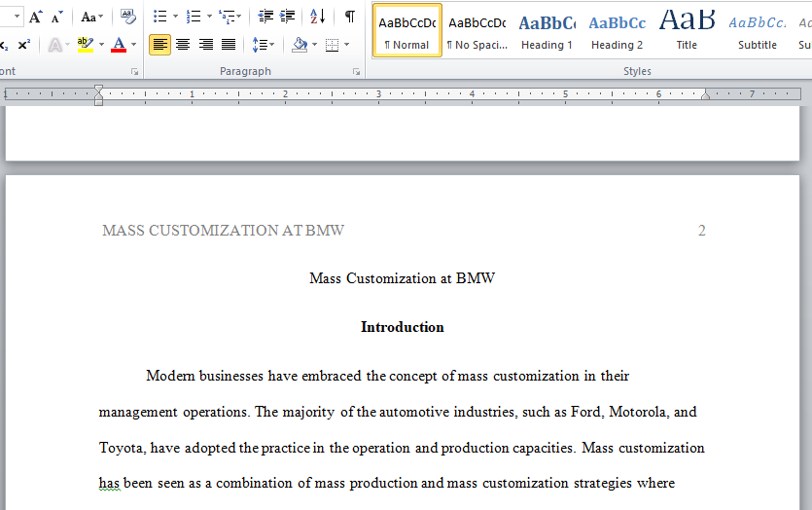The width and height of the screenshot is (812, 510).
Task: Click the Numbering list icon
Action: pos(194,17)
